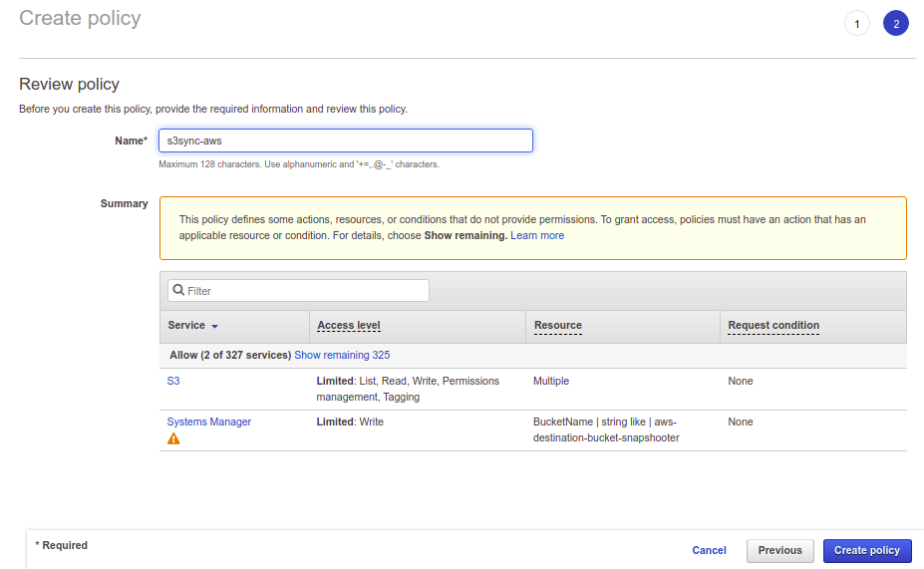Click the policy Name input field
This screenshot has height=569, width=924.
tap(345, 141)
